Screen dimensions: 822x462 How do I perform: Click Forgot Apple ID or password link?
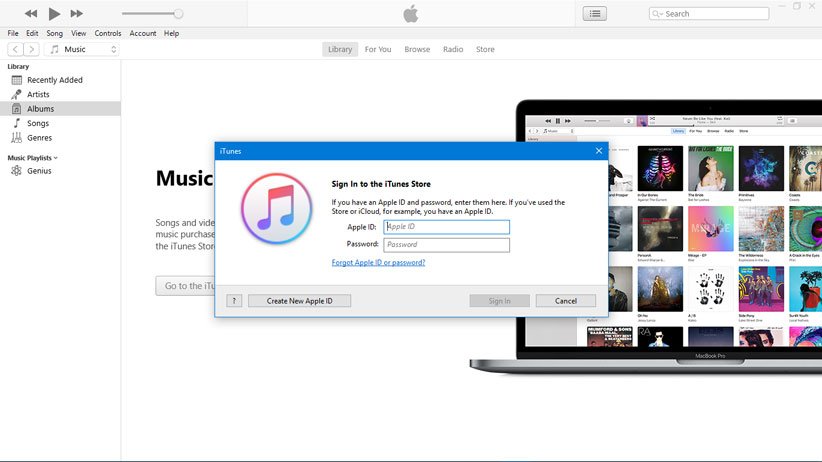point(378,263)
